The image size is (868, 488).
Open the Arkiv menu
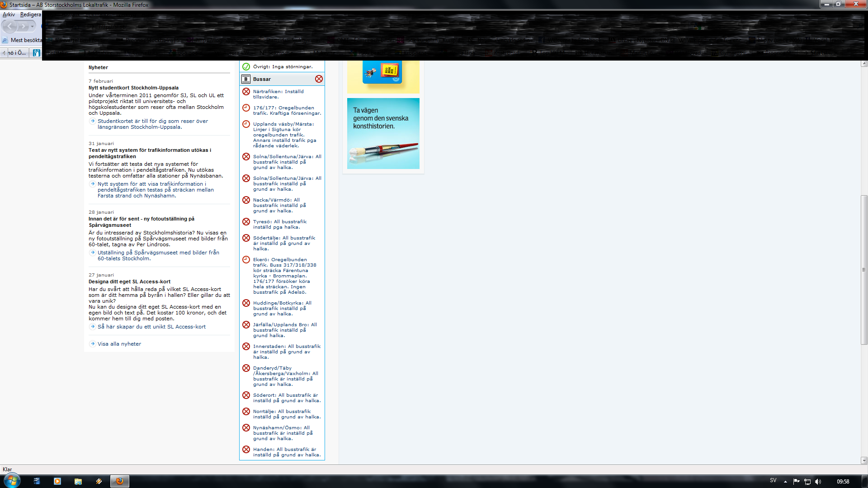(x=9, y=14)
